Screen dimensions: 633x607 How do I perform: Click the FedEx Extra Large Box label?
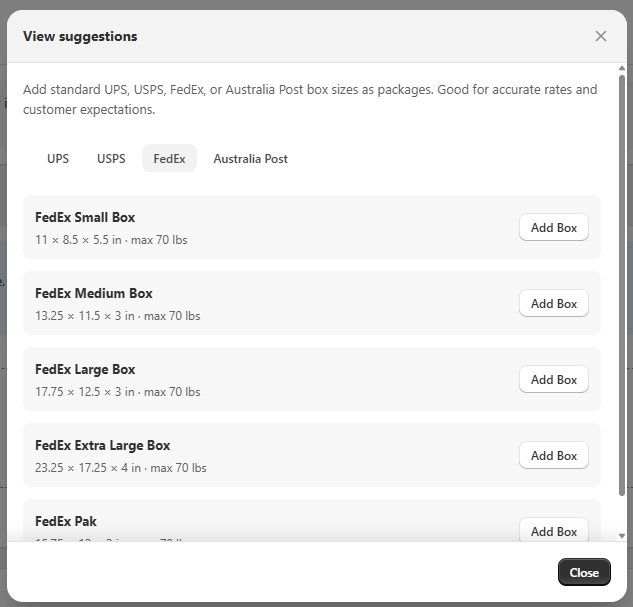[x=103, y=446]
